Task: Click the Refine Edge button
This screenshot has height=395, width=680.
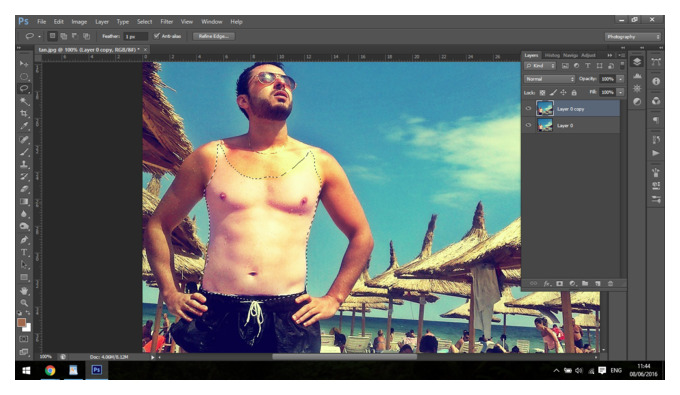Action: click(214, 36)
